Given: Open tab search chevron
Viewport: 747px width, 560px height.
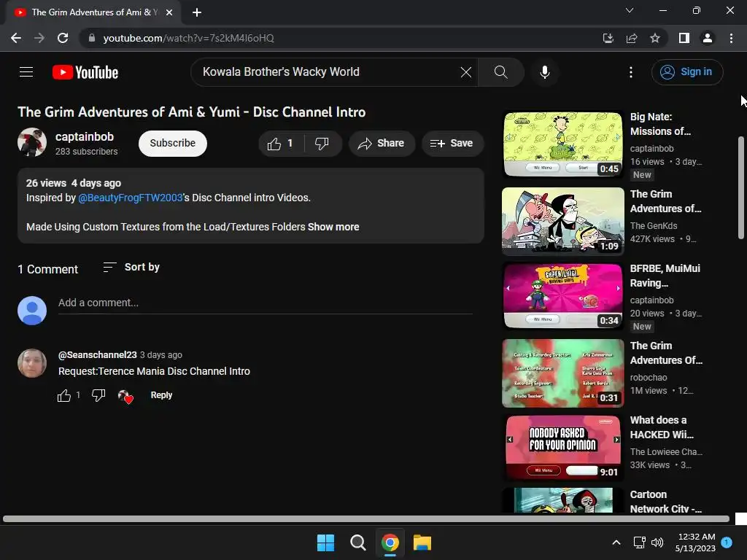Looking at the screenshot, I should click(630, 10).
